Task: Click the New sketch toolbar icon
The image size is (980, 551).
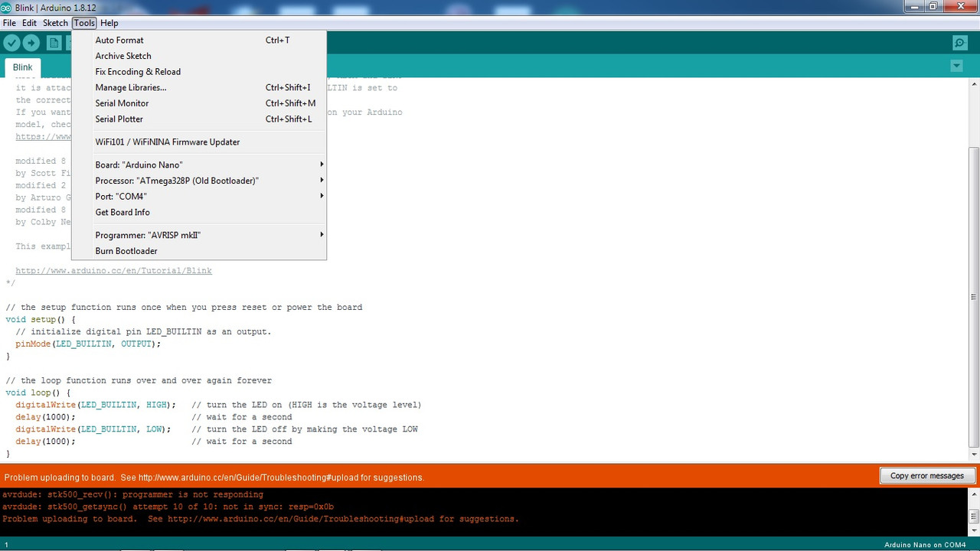Action: click(x=54, y=43)
